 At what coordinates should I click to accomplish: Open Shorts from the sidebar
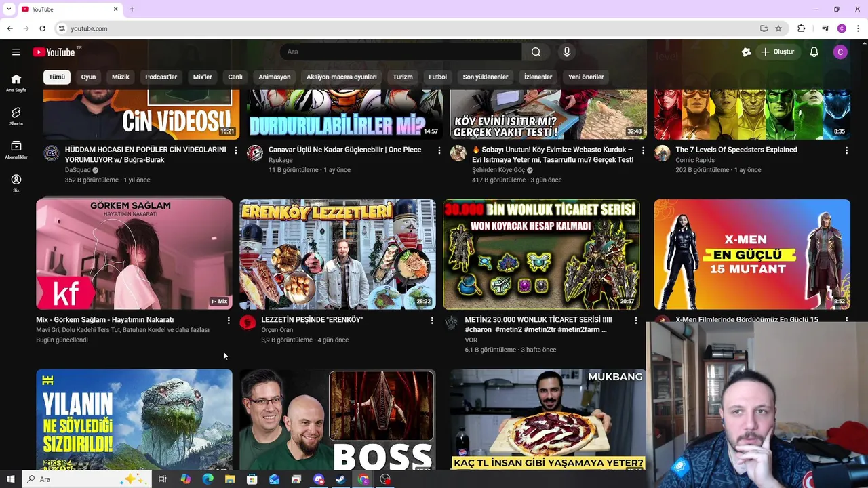click(16, 116)
